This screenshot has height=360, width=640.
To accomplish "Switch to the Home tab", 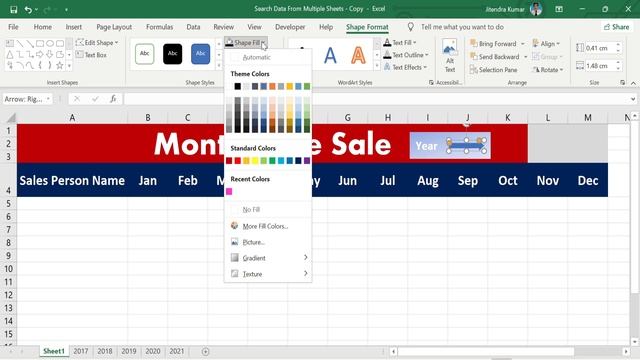I will click(x=42, y=27).
